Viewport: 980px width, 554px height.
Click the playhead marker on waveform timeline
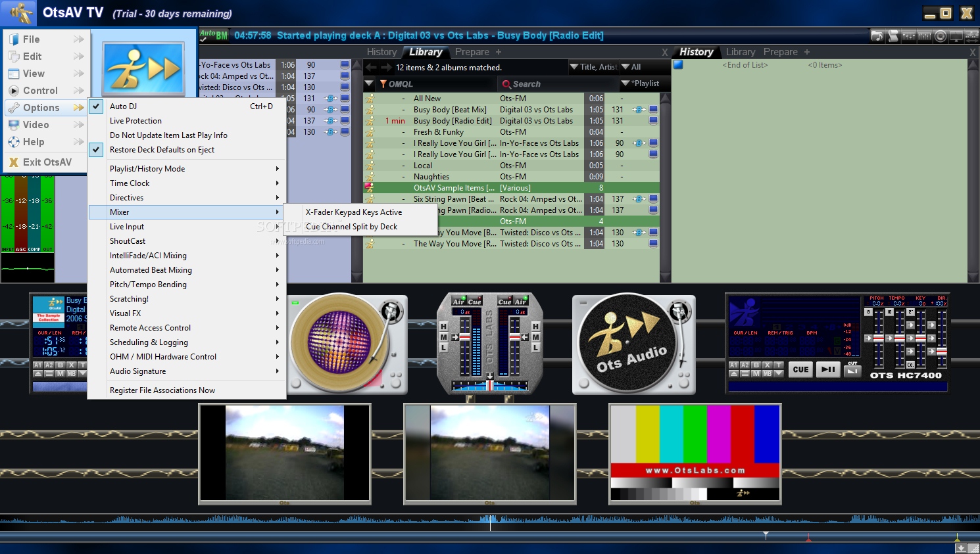pyautogui.click(x=490, y=522)
